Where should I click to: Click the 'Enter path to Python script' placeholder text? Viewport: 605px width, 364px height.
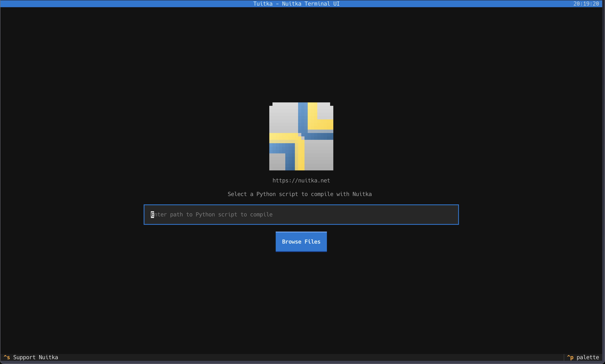pos(211,214)
